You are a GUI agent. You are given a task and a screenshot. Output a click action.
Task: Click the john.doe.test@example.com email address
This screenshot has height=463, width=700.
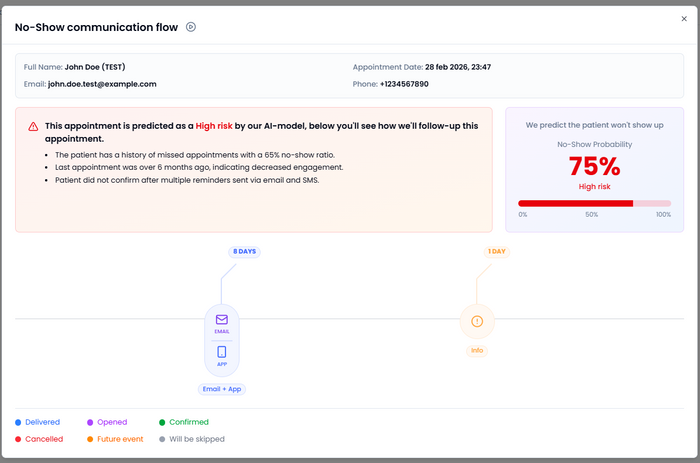(102, 84)
